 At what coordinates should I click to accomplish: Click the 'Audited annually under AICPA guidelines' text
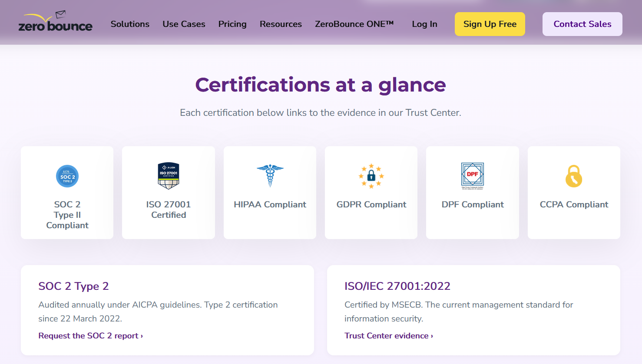tap(158, 312)
